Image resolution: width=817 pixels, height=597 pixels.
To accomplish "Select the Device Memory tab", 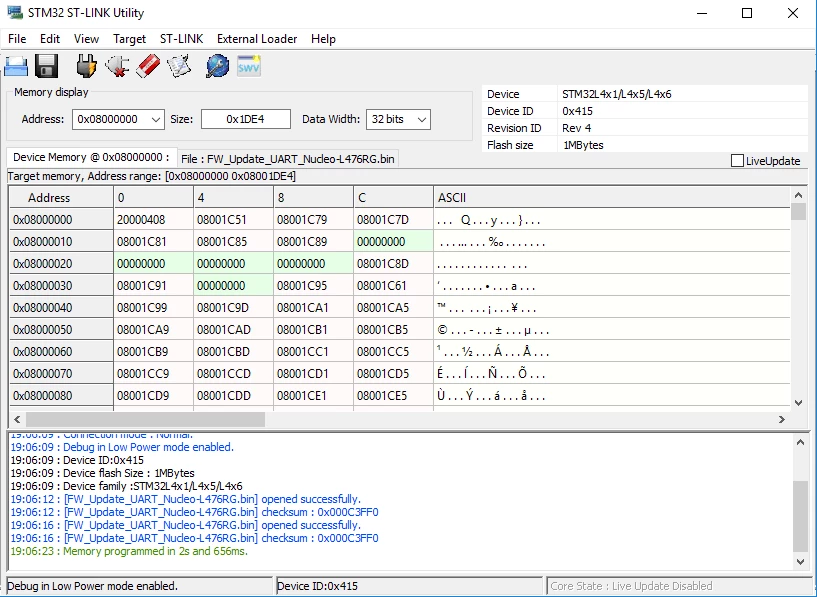I will coord(91,157).
